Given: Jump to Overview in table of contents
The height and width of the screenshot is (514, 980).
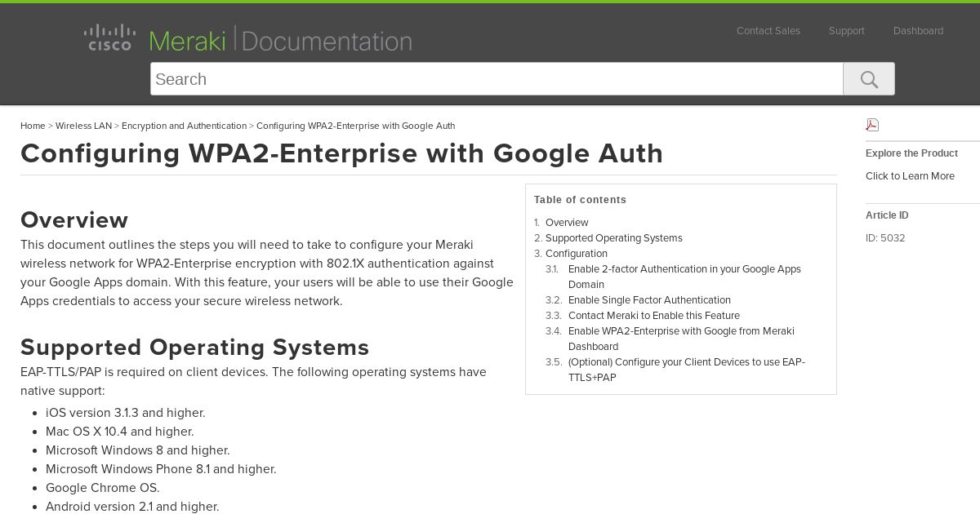Looking at the screenshot, I should pos(567,223).
